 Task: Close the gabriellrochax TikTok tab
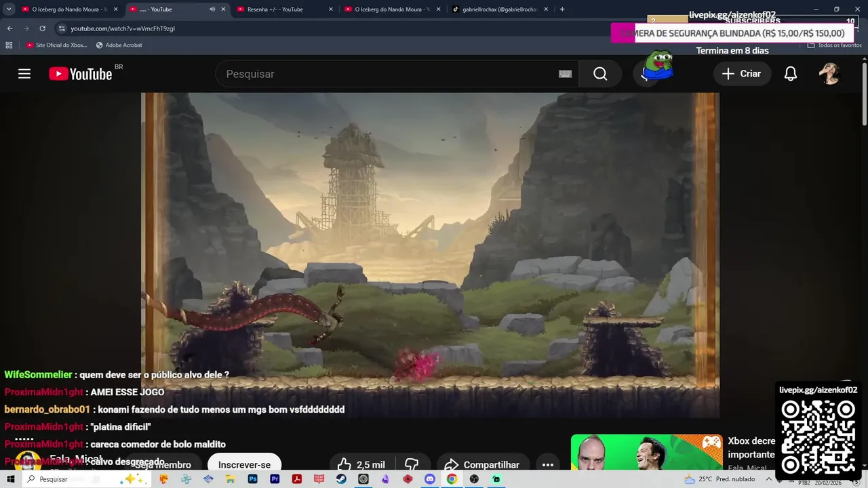click(546, 9)
